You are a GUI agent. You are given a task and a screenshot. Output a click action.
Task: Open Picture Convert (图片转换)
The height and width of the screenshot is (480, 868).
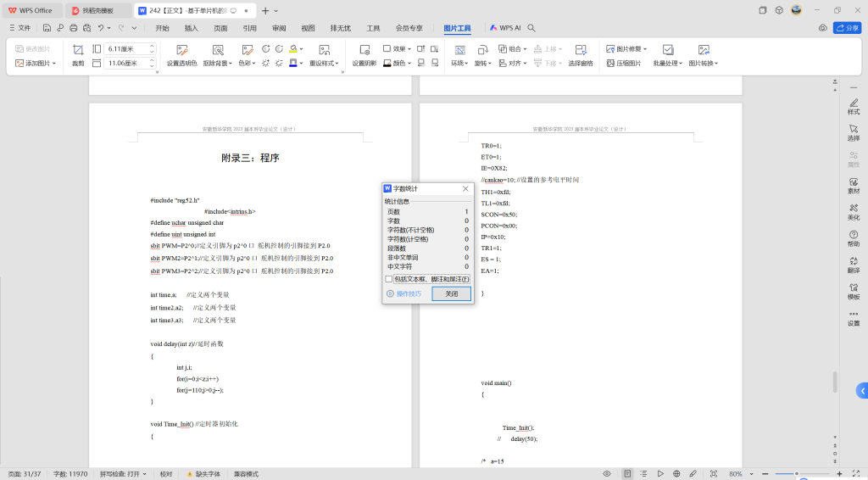point(704,56)
